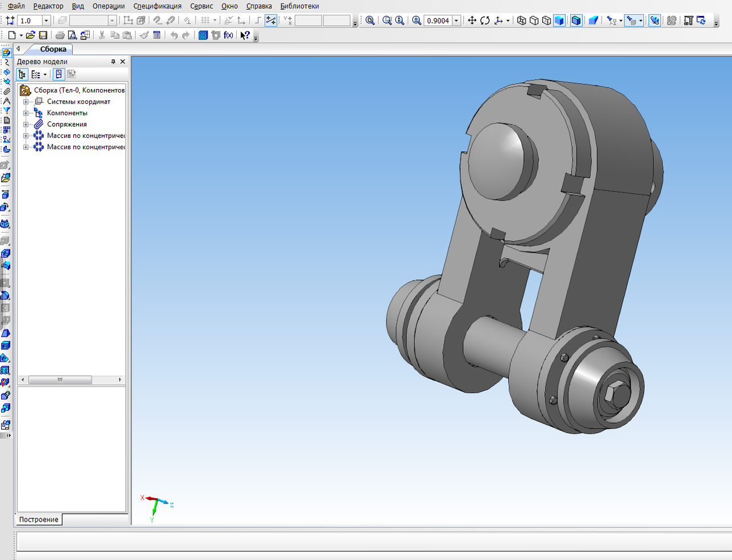
Task: Open the Операции menu
Action: pyautogui.click(x=108, y=6)
